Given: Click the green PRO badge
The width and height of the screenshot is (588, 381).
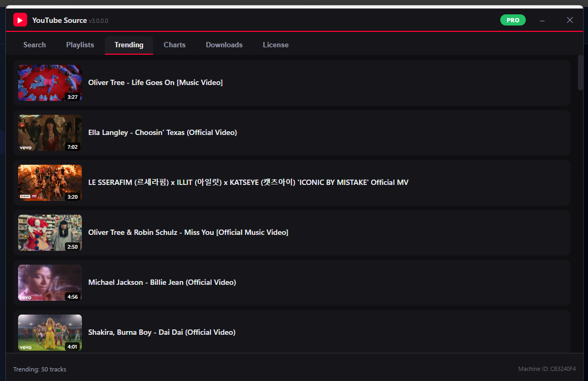Looking at the screenshot, I should [513, 20].
